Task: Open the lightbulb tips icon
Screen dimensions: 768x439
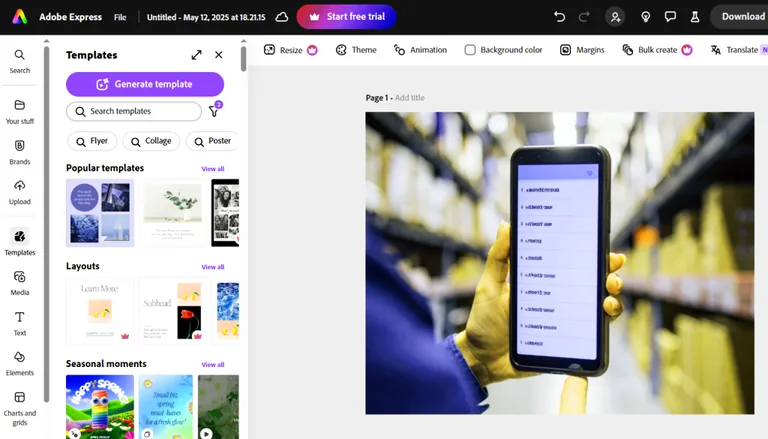Action: pos(646,17)
